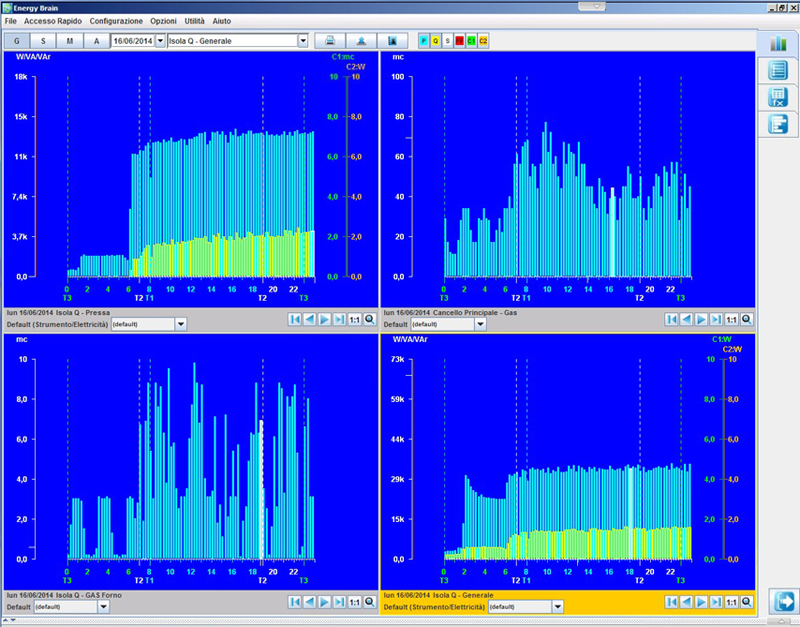
Task: Open the date dropdown next to 16/06/2014
Action: coord(160,41)
